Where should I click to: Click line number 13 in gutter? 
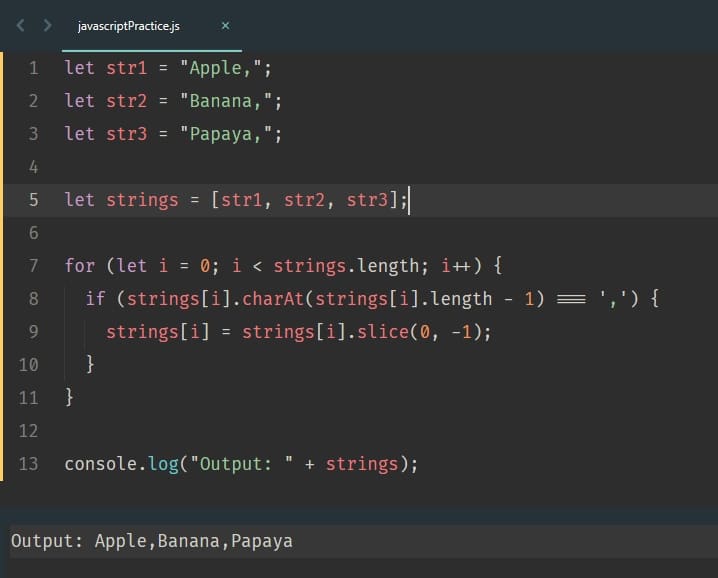pyautogui.click(x=28, y=464)
